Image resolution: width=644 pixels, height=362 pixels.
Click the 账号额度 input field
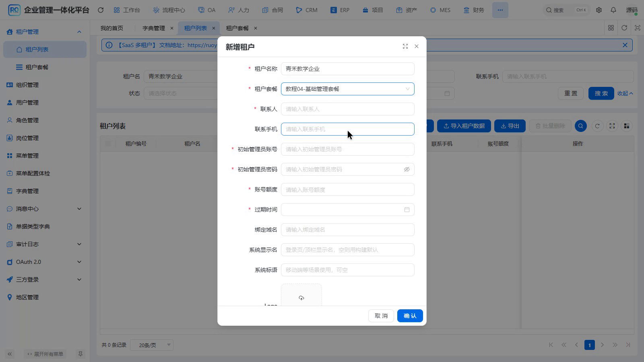click(348, 189)
